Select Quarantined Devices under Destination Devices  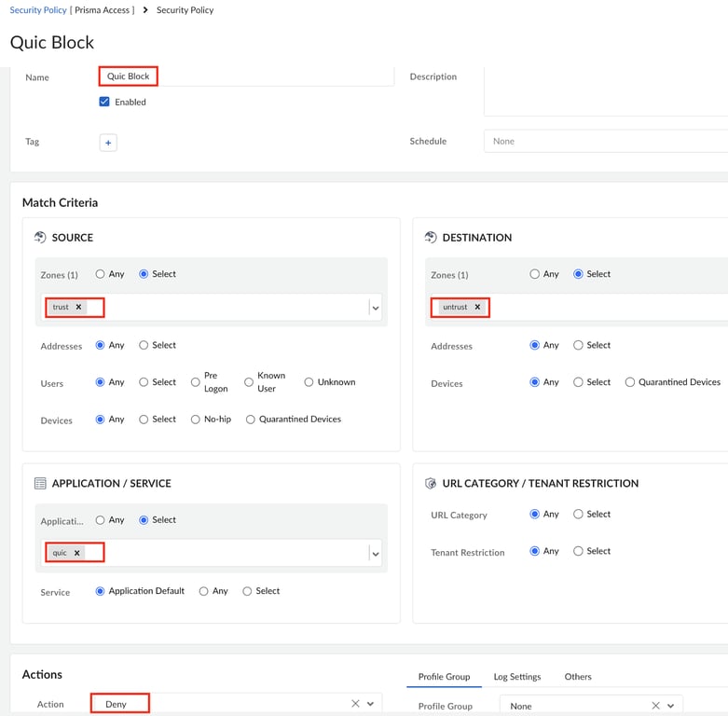630,382
